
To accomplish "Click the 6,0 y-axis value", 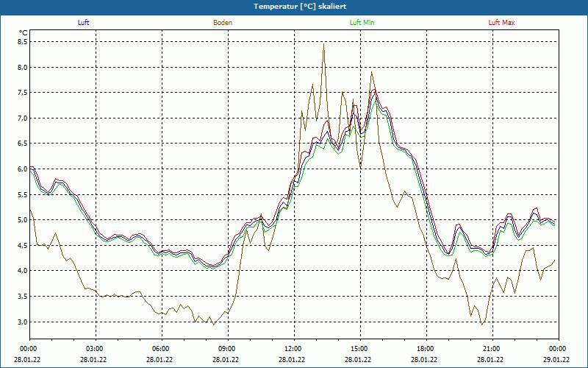I will (23, 169).
